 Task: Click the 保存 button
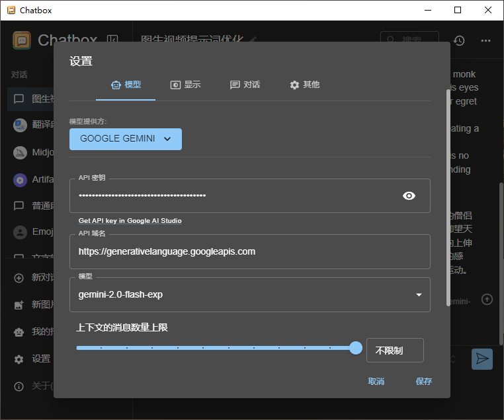424,381
